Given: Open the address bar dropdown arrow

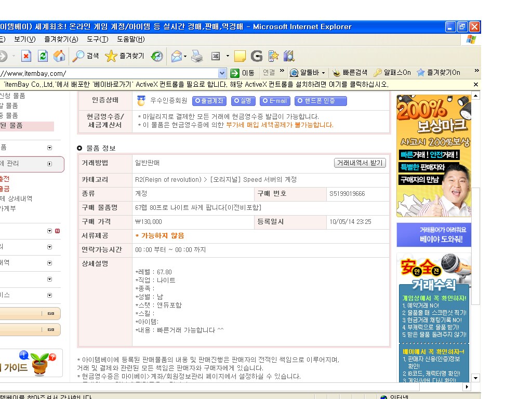Looking at the screenshot, I should tap(222, 73).
